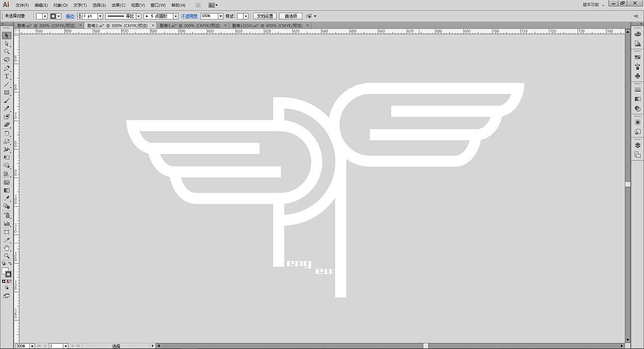Select the Artboard tool
This screenshot has height=349, width=644.
pyautogui.click(x=7, y=232)
